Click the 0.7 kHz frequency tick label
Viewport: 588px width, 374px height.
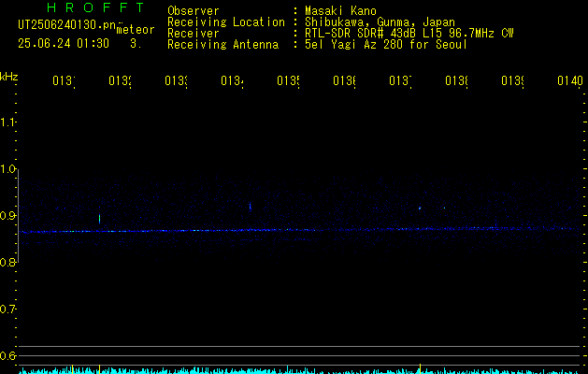click(x=7, y=309)
